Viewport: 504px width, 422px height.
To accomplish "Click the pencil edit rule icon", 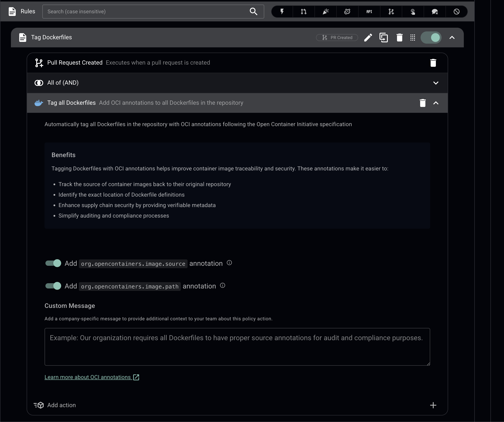I will coord(368,38).
